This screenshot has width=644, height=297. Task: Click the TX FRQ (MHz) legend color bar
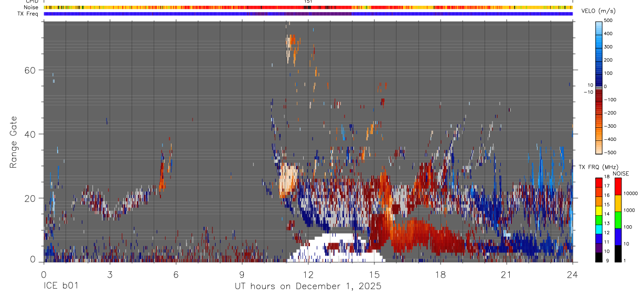[x=599, y=219]
